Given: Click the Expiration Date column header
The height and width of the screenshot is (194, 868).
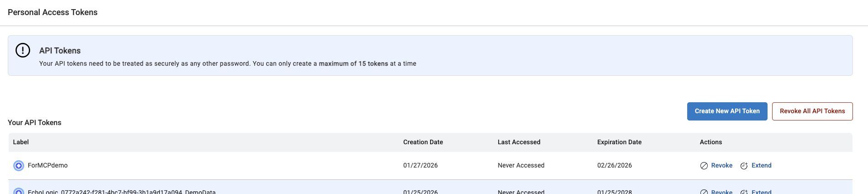Looking at the screenshot, I should 619,142.
